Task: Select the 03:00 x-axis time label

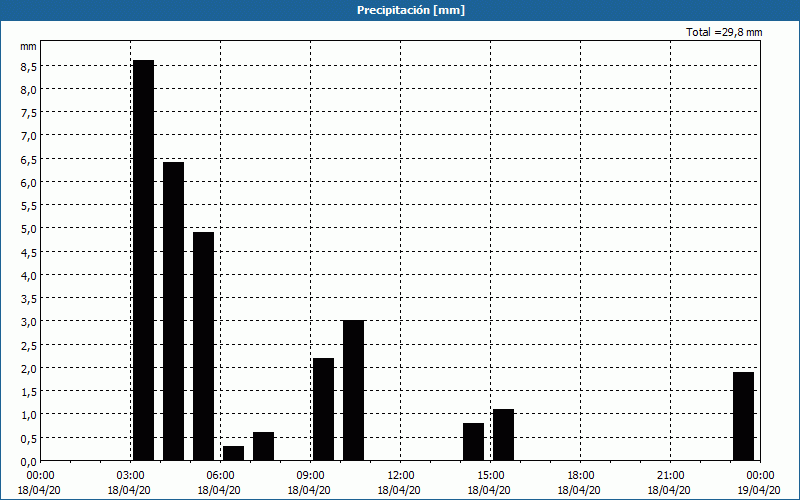Action: [130, 476]
